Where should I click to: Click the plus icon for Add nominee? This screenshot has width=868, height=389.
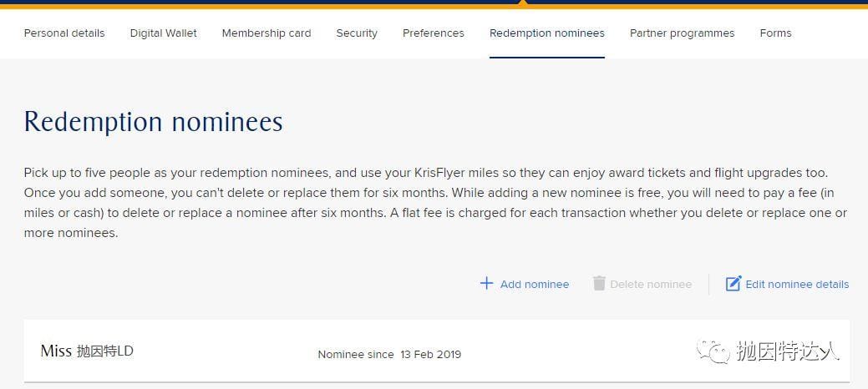coord(486,284)
